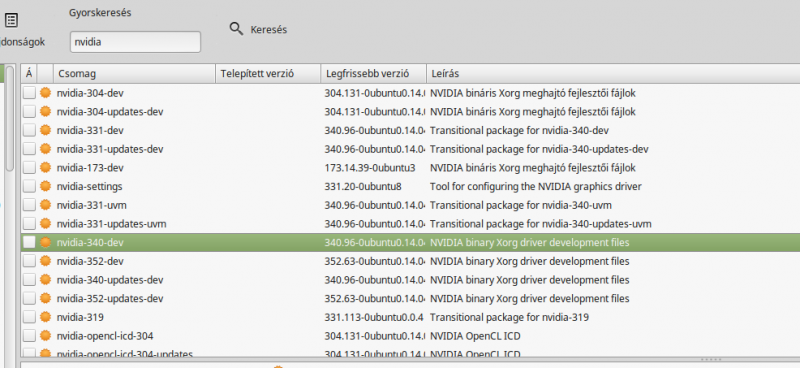Mark the nvidia-352-dev package checkbox
800x368 pixels.
[29, 261]
